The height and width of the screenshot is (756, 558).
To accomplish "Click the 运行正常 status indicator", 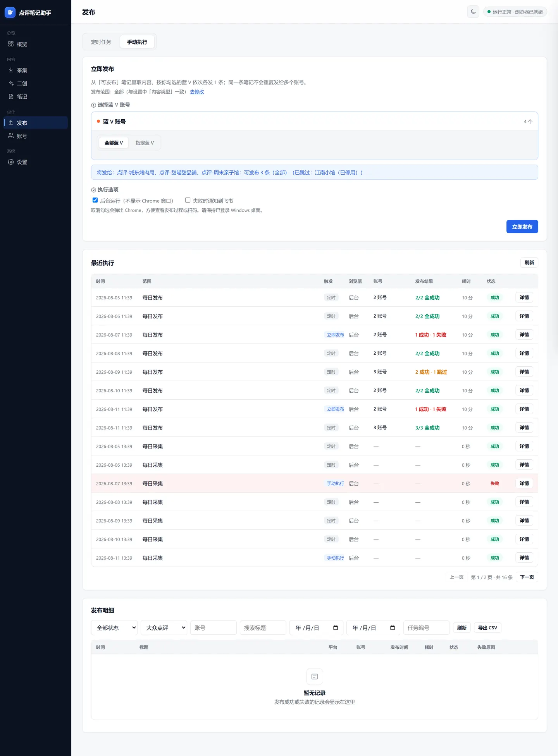I will tap(515, 12).
